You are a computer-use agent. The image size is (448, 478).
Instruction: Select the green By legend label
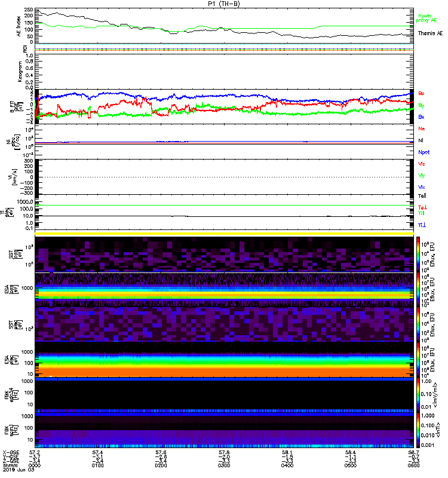pos(421,106)
